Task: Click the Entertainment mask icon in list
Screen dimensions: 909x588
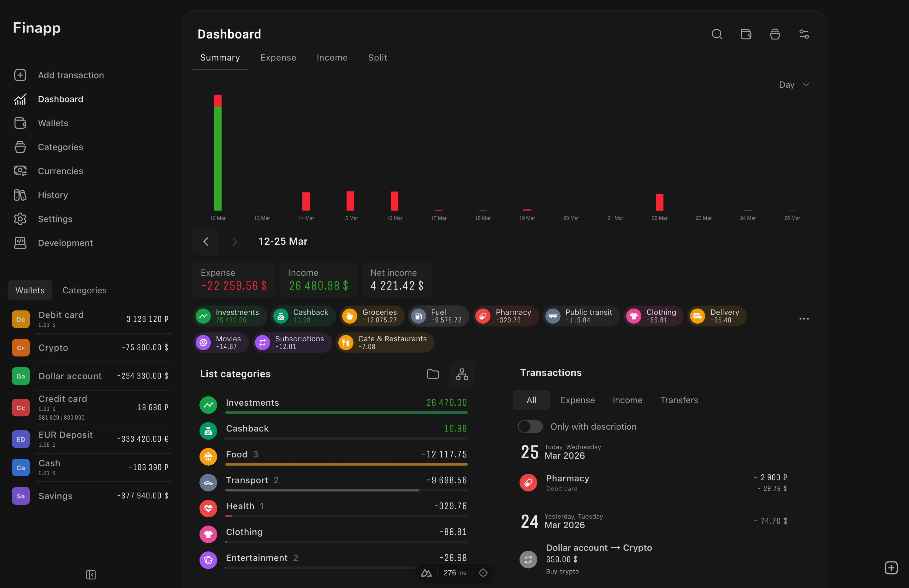Action: coord(208,560)
